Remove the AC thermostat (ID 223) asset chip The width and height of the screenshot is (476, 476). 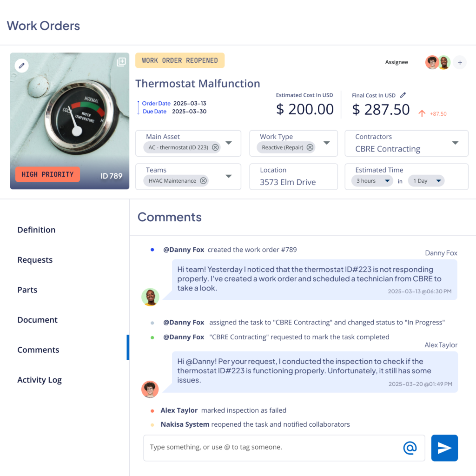coord(215,147)
